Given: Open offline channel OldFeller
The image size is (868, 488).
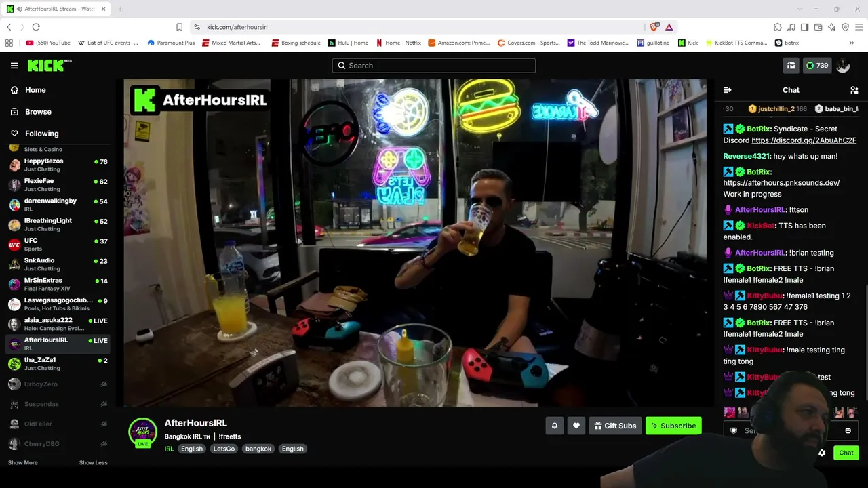Looking at the screenshot, I should (x=58, y=424).
